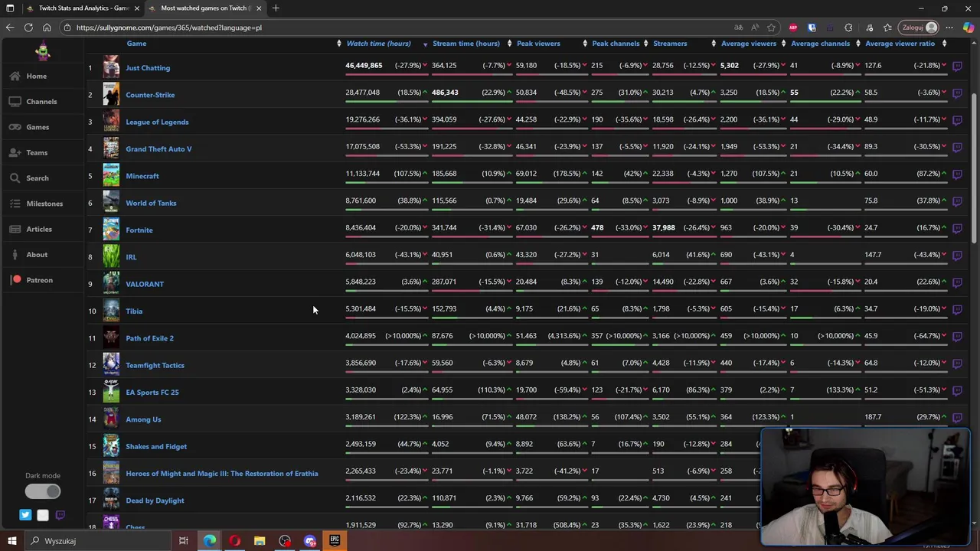
Task: Click the VALORANT game thumbnail
Action: click(x=112, y=284)
